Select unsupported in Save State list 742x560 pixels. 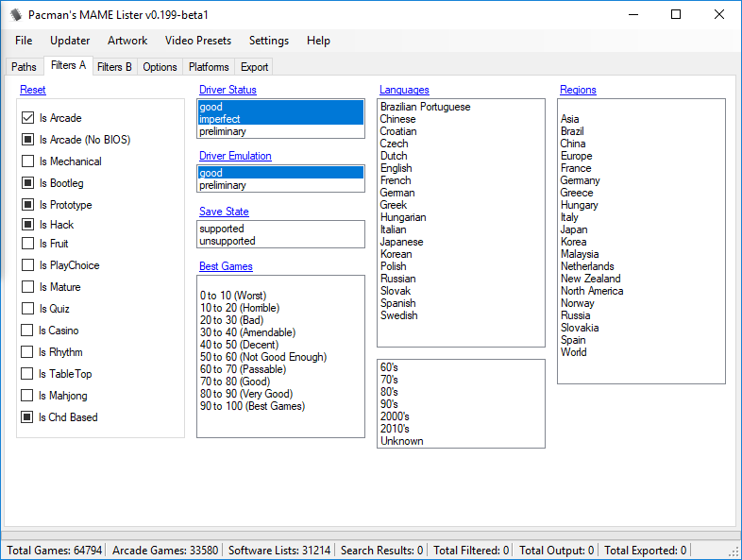coord(280,241)
